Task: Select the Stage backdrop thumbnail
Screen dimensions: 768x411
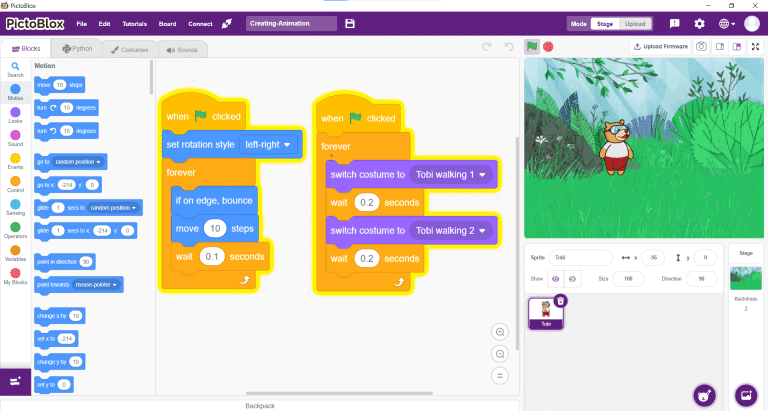Action: (x=746, y=278)
